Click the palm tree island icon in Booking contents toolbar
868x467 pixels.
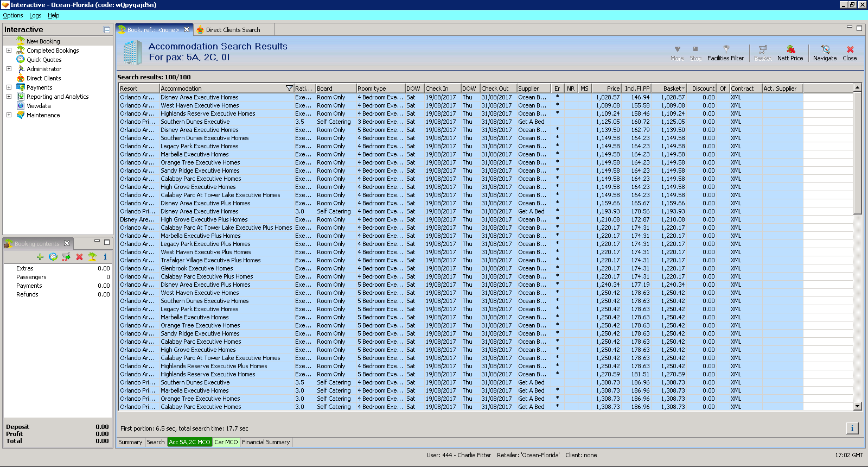[92, 257]
